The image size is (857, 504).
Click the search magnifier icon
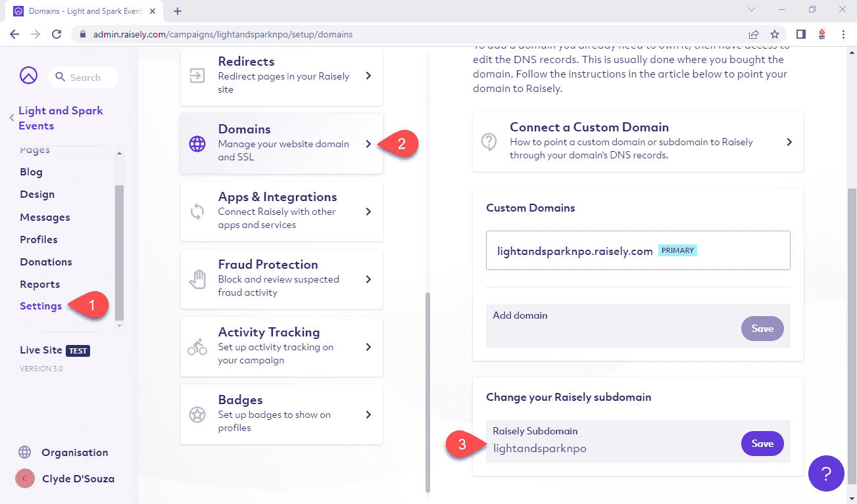coord(60,78)
